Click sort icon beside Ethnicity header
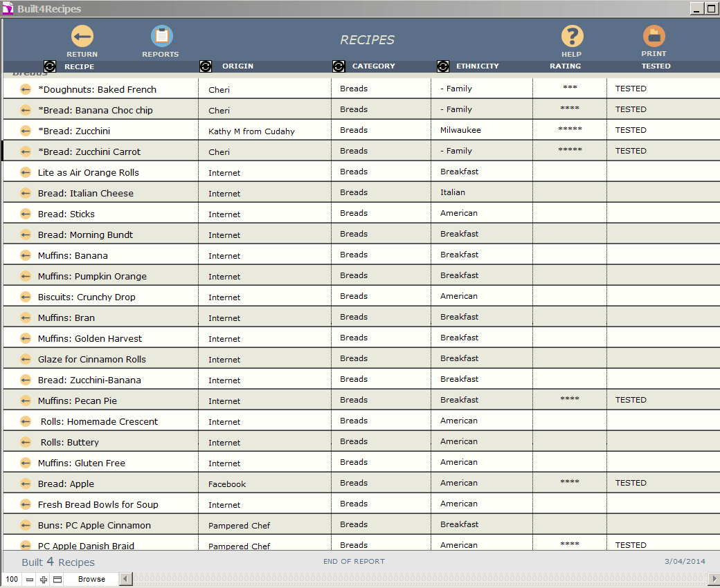This screenshot has width=720, height=588. pyautogui.click(x=443, y=66)
